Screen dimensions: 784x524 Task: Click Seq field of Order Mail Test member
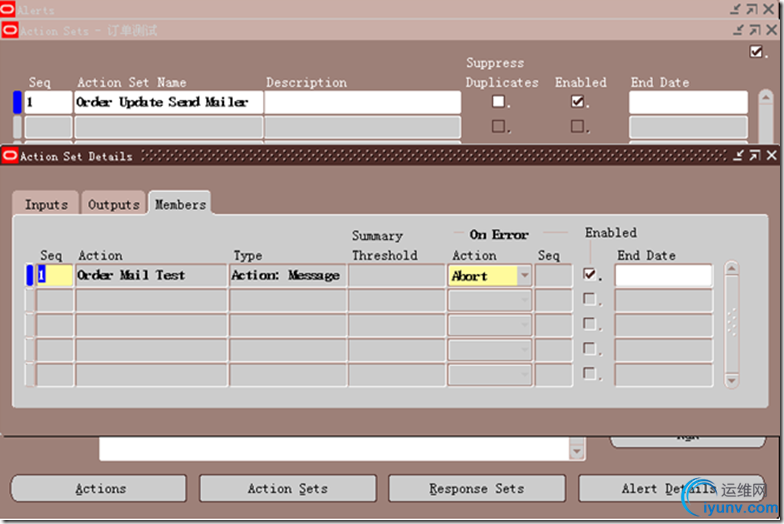pyautogui.click(x=55, y=276)
